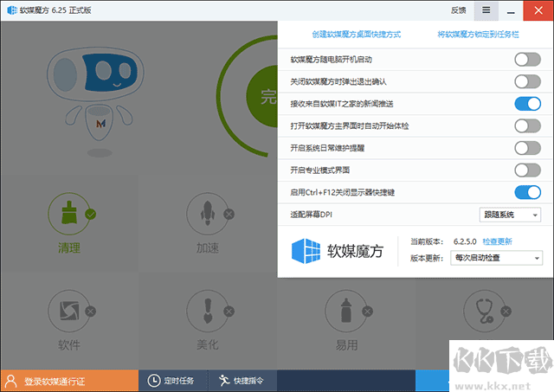Image resolution: width=554 pixels, height=392 pixels.
Task: Enable 软媒魔方随电脑开机启动 toggle
Action: click(527, 60)
